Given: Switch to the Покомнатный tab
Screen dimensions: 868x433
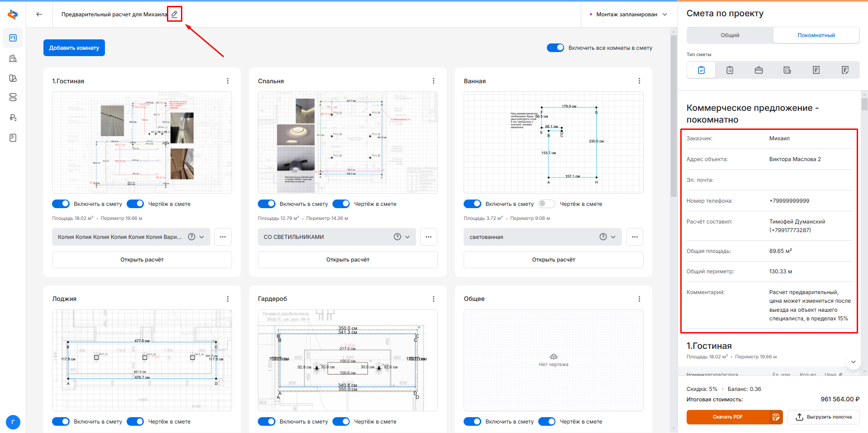Looking at the screenshot, I should pyautogui.click(x=816, y=35).
